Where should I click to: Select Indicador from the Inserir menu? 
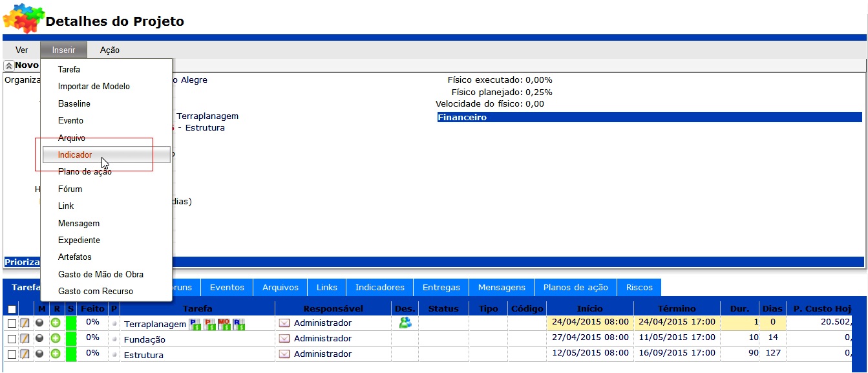coord(75,155)
